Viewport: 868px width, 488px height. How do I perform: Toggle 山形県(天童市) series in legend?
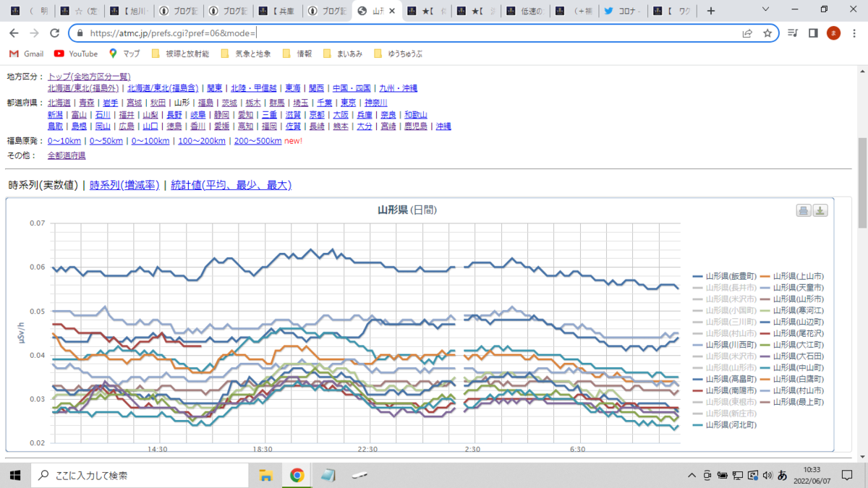pyautogui.click(x=791, y=288)
